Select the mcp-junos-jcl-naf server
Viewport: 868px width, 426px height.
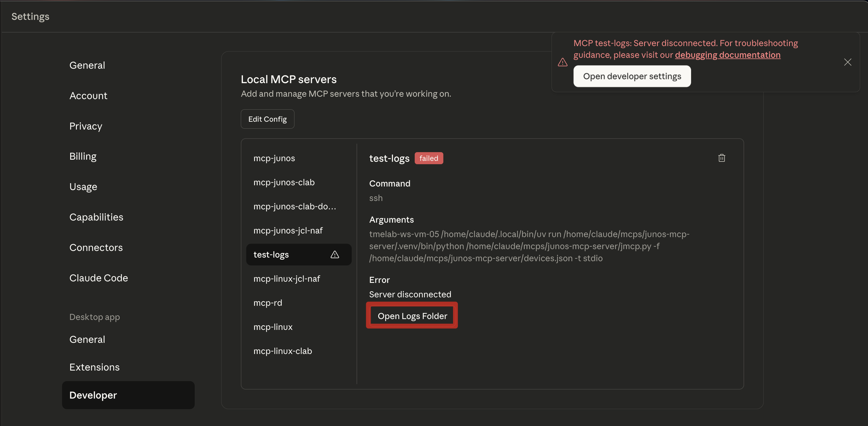[x=299, y=231]
